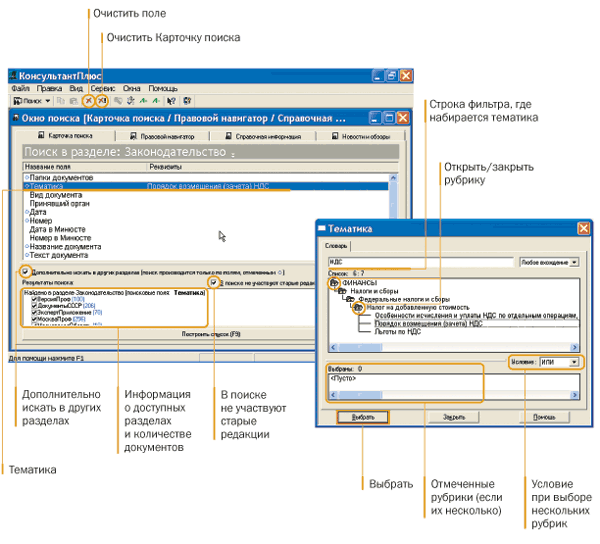The height and width of the screenshot is (544, 600).
Task: Open the Сервис menu
Action: [x=103, y=88]
